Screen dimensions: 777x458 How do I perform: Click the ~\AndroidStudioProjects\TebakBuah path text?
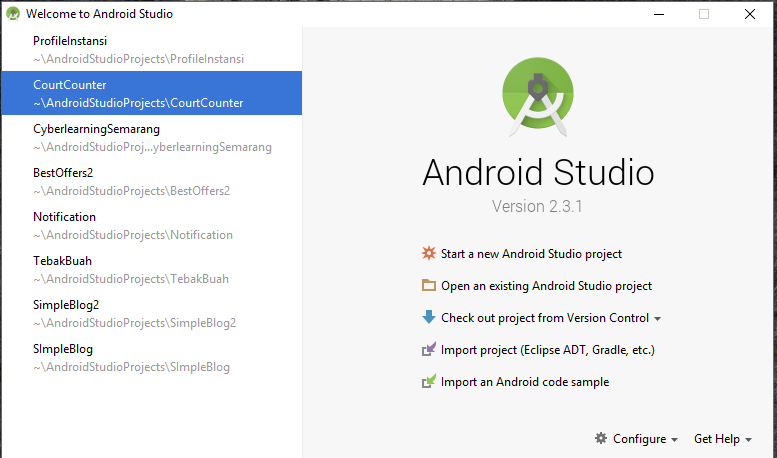pyautogui.click(x=131, y=279)
